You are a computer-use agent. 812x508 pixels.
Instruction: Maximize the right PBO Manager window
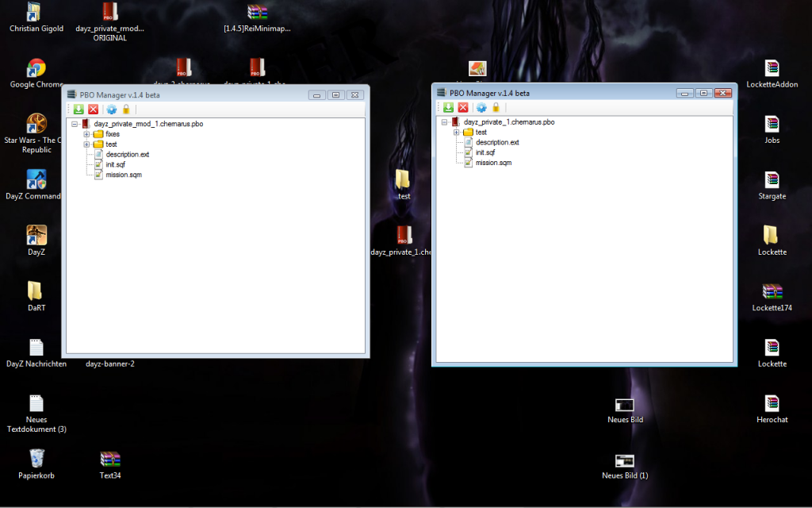click(703, 93)
